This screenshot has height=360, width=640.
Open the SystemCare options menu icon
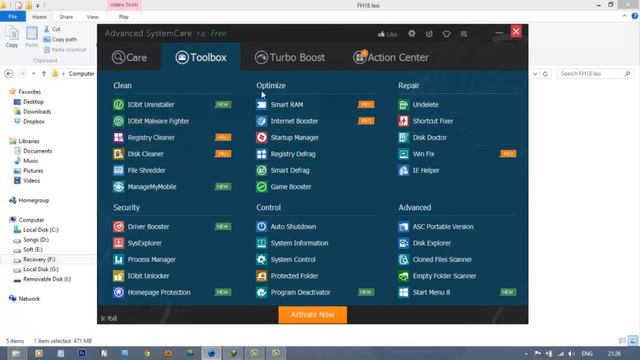(464, 34)
